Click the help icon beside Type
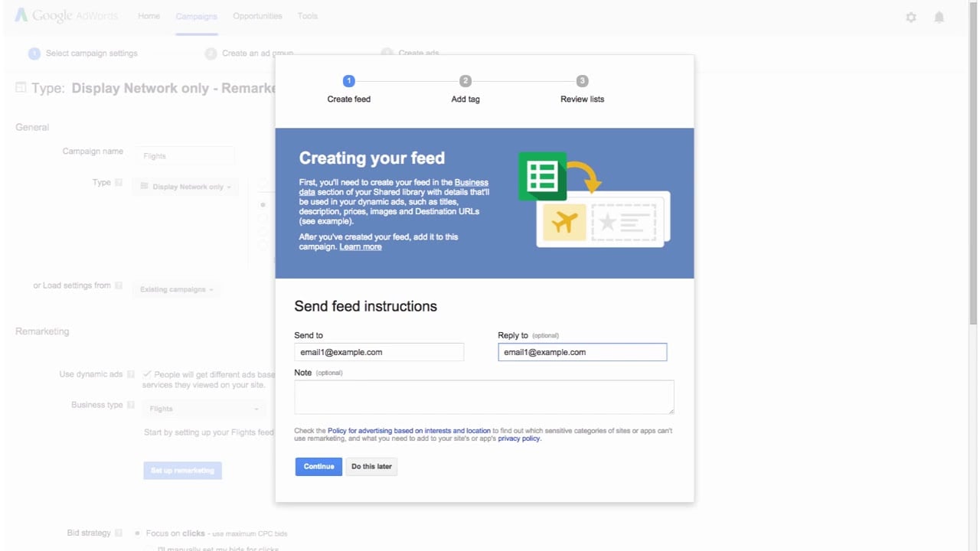Screen dimensions: 980x551 tap(119, 182)
